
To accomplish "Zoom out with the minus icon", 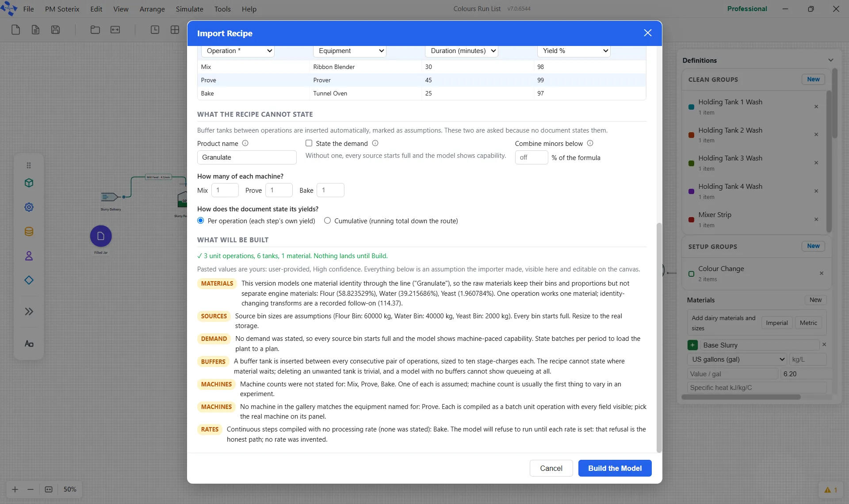I will (30, 489).
